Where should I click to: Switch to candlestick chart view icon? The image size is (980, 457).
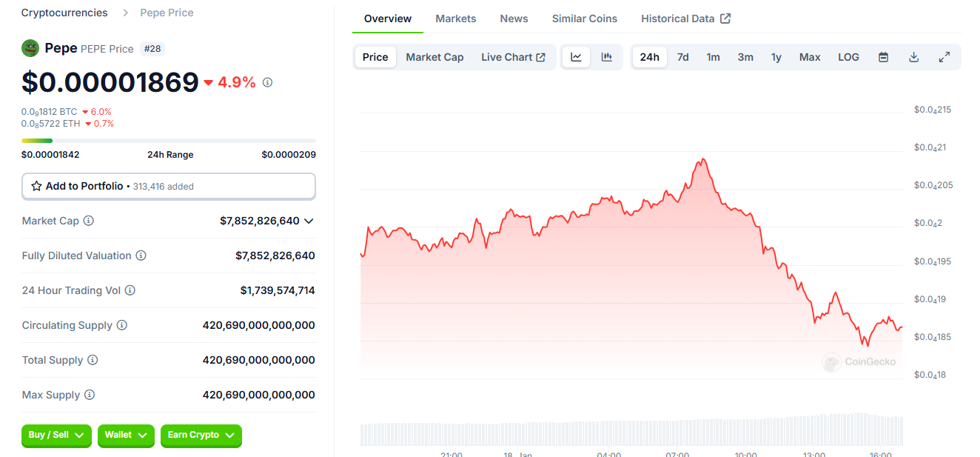pos(607,57)
